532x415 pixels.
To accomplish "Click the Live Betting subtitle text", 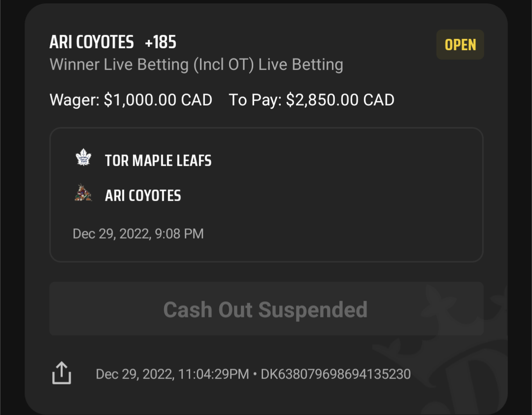I will (x=301, y=64).
